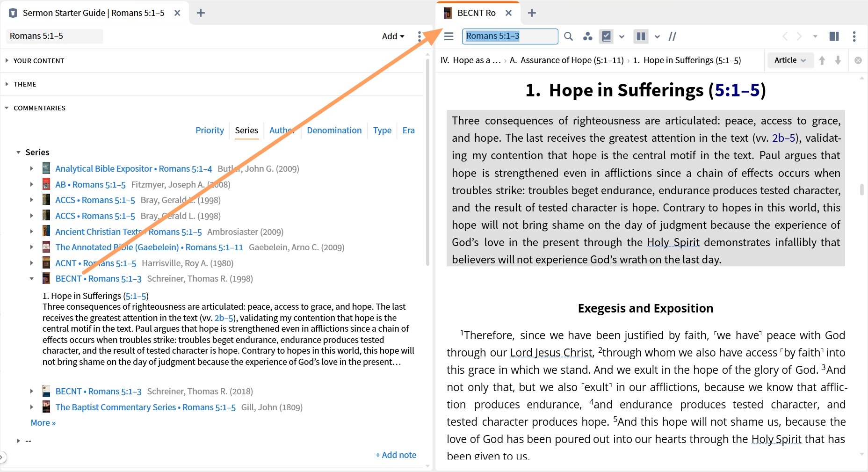Click the Romans 5:1–3 reference box
Viewport: 868px width, 472px height.
point(510,36)
